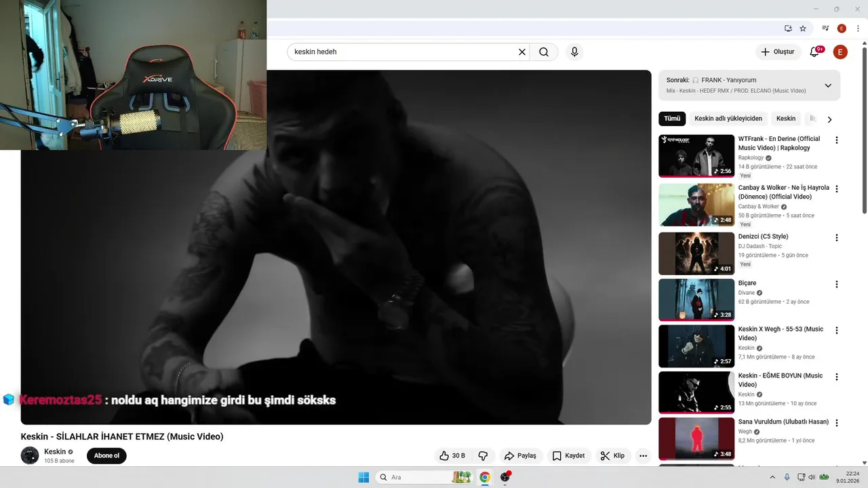Open the Keskin - EĞME BOYUN thumbnail

tap(696, 392)
